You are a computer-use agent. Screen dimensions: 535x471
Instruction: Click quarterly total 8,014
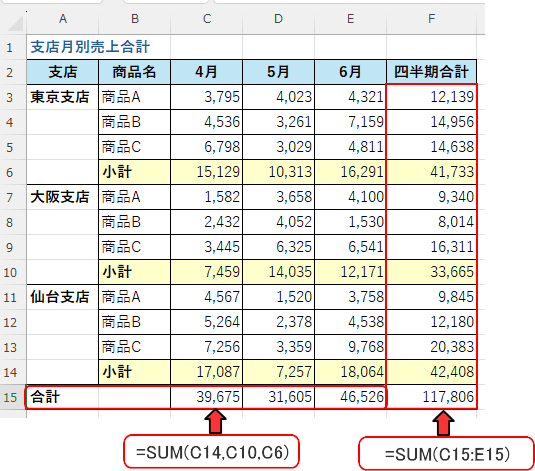[432, 222]
